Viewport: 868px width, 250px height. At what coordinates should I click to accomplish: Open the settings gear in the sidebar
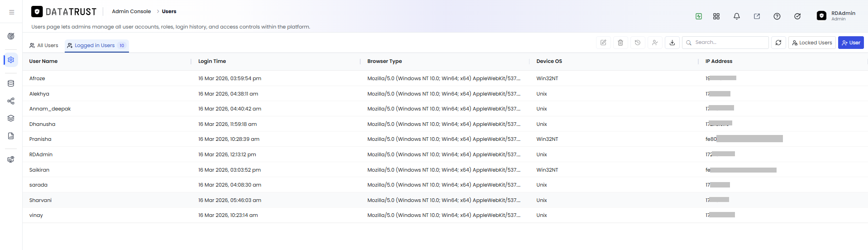11,60
